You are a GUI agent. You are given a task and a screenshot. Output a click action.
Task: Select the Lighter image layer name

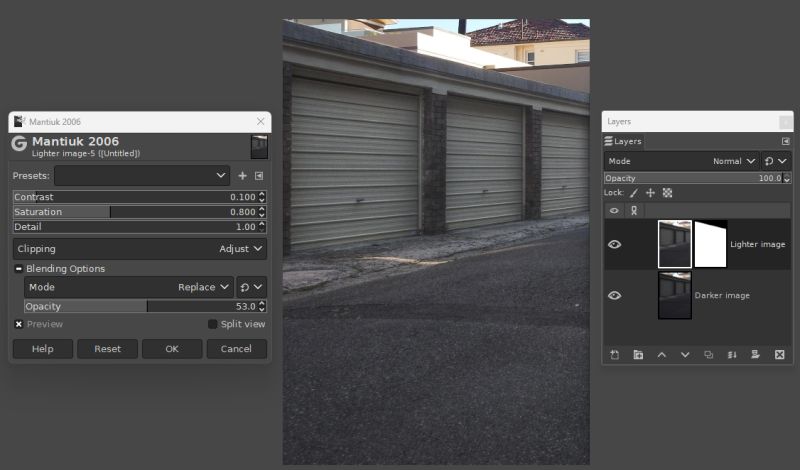click(758, 244)
